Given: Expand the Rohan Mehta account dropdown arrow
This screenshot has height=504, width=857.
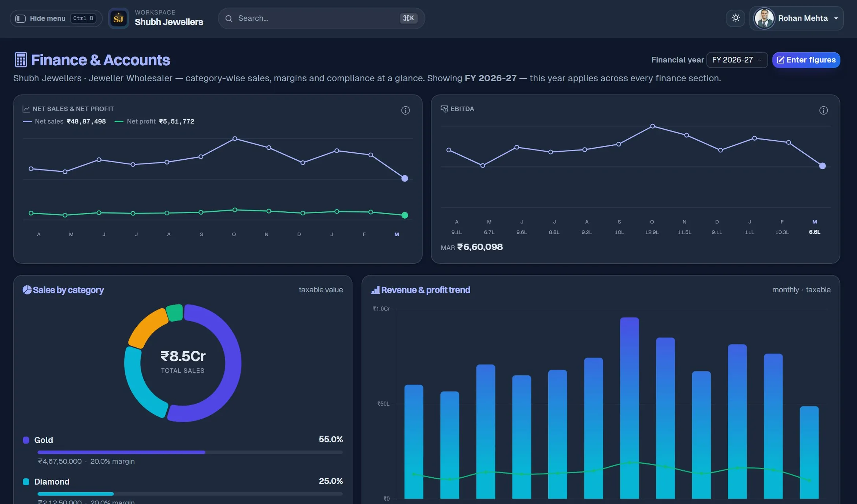Looking at the screenshot, I should click(836, 18).
